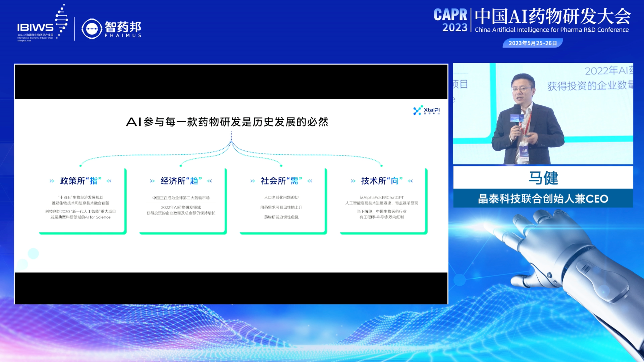Image resolution: width=644 pixels, height=362 pixels.
Task: Click the right chevron beside 社会所"需"
Action: click(310, 181)
